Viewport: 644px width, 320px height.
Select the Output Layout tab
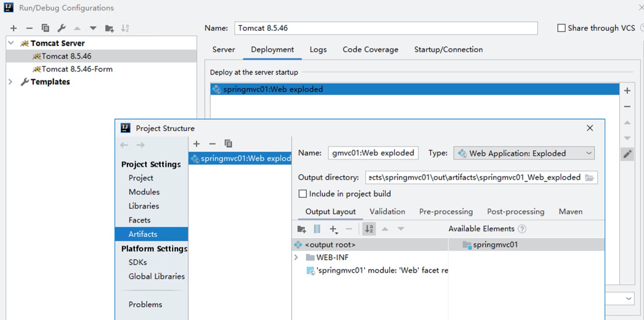(x=330, y=212)
